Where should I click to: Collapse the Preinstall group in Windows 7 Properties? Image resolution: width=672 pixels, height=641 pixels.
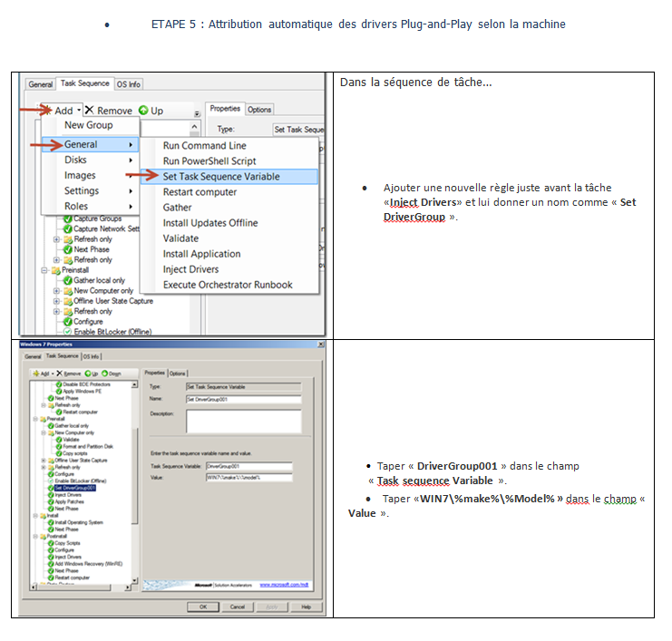[x=35, y=419]
